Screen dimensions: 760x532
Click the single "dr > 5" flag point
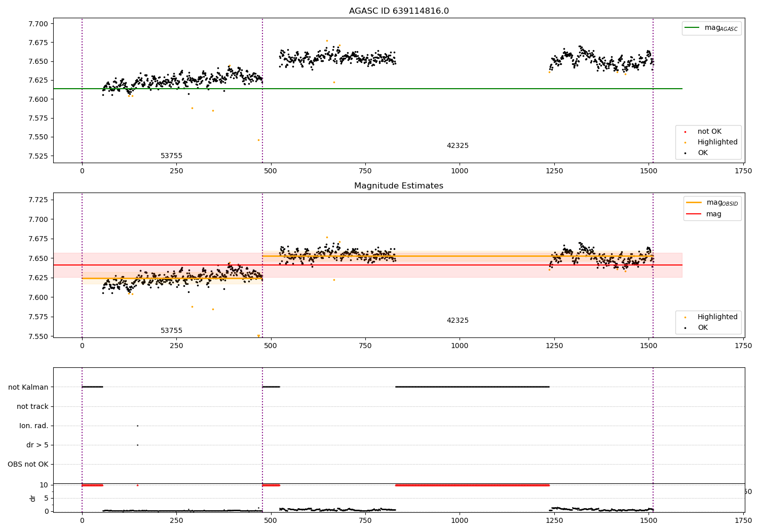point(137,445)
